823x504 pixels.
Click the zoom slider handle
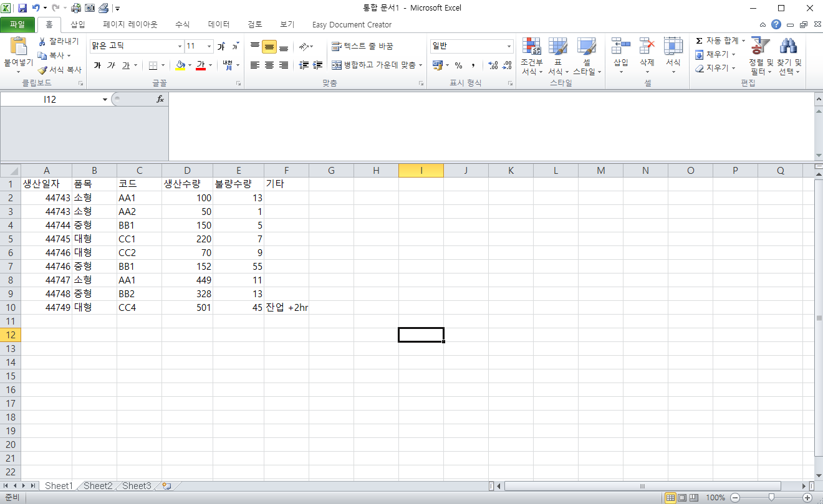771,497
